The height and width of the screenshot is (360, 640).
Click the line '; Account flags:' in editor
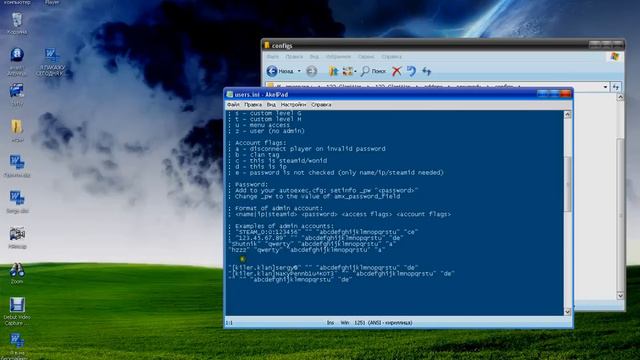click(257, 143)
